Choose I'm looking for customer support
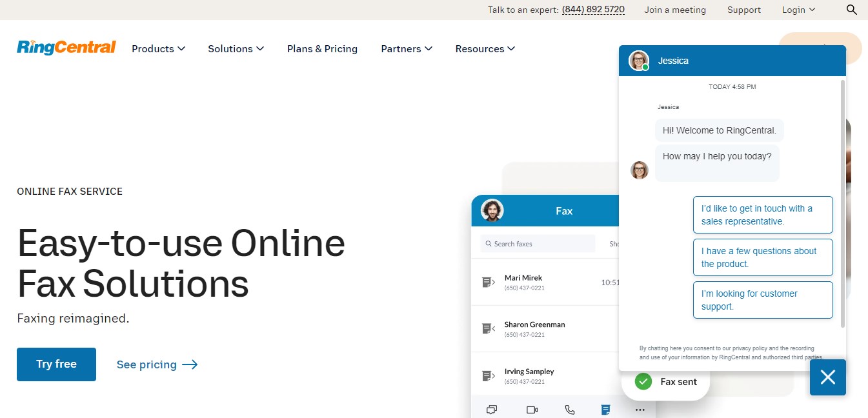The height and width of the screenshot is (418, 868). [763, 300]
